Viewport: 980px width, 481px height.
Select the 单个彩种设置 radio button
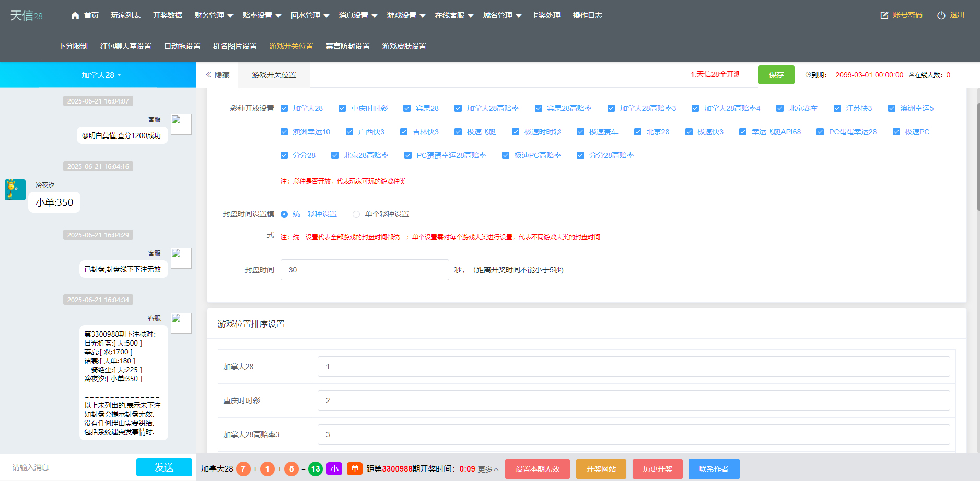coord(356,214)
